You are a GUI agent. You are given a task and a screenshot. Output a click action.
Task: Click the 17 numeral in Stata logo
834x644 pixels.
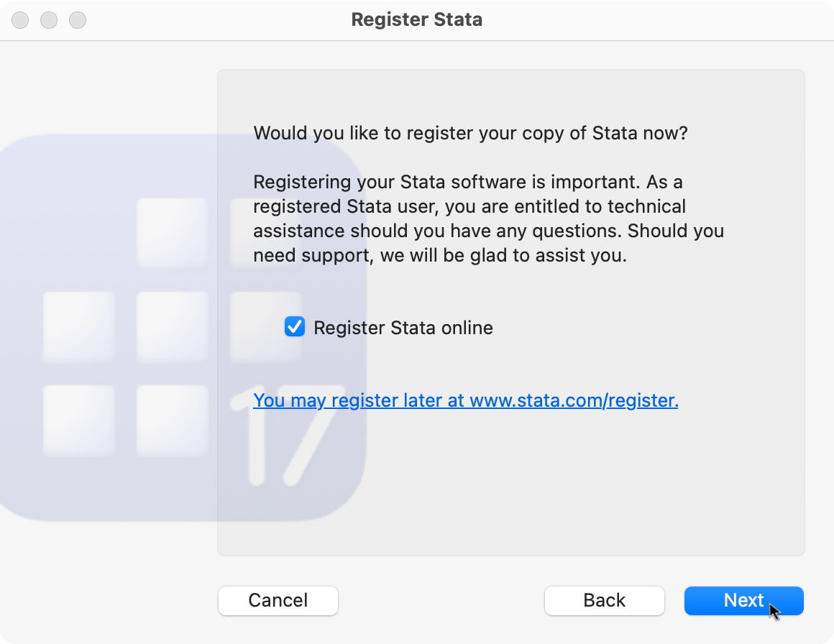click(x=287, y=435)
